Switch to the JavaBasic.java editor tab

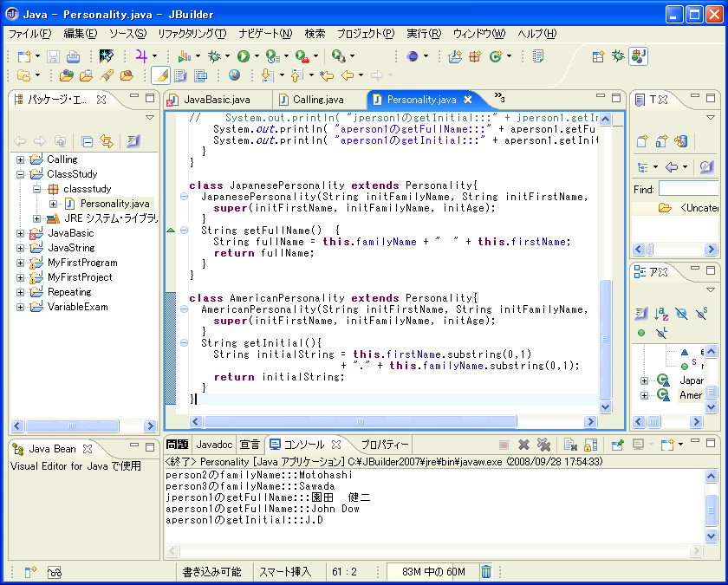tap(217, 100)
